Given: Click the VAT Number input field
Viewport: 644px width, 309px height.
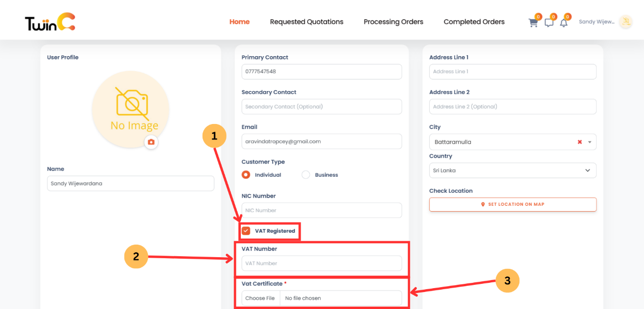Looking at the screenshot, I should click(x=321, y=263).
